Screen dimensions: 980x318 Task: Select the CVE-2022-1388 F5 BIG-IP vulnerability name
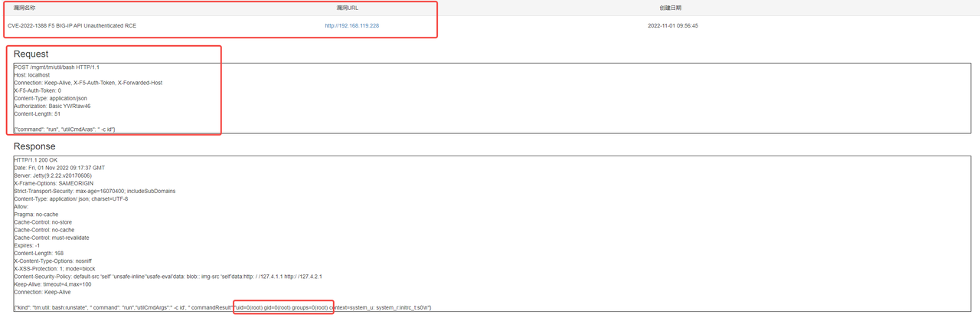coord(72,25)
